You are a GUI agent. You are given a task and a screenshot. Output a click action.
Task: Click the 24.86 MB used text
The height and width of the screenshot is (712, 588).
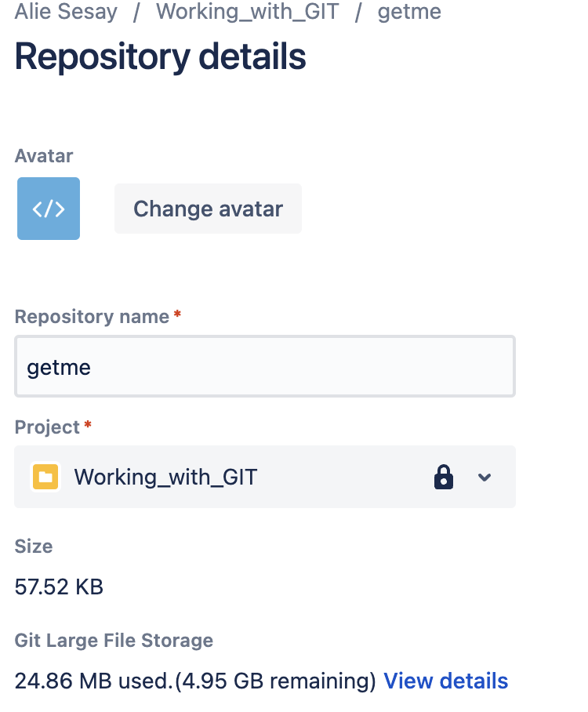click(x=92, y=681)
